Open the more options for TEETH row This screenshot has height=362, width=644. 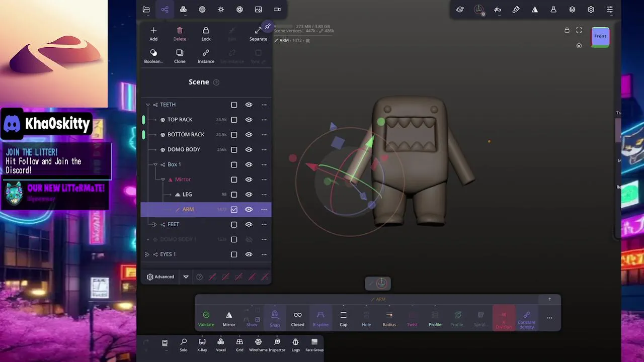[264, 105]
